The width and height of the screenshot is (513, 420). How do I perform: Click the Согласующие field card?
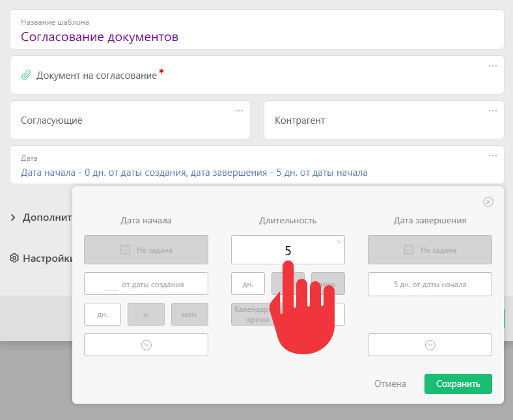tap(130, 120)
